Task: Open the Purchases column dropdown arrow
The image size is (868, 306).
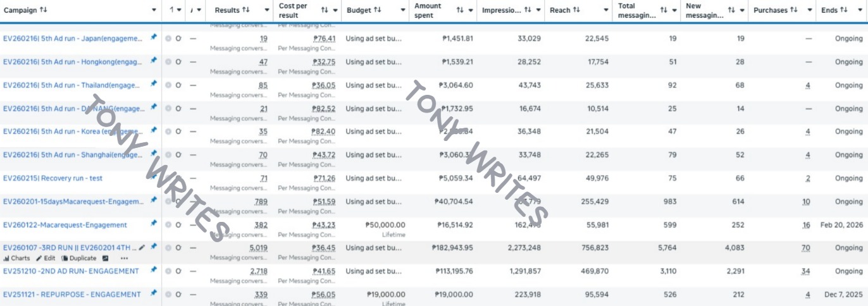Action: click(809, 10)
